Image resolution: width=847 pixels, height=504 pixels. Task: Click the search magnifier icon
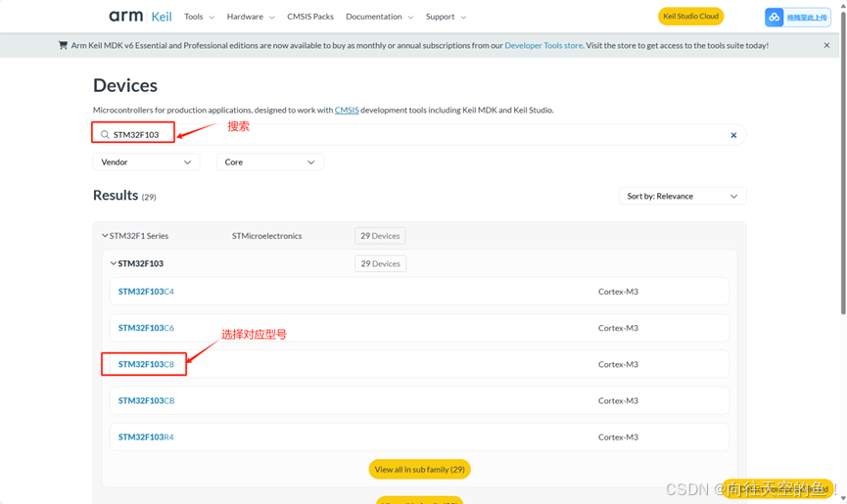click(x=105, y=134)
